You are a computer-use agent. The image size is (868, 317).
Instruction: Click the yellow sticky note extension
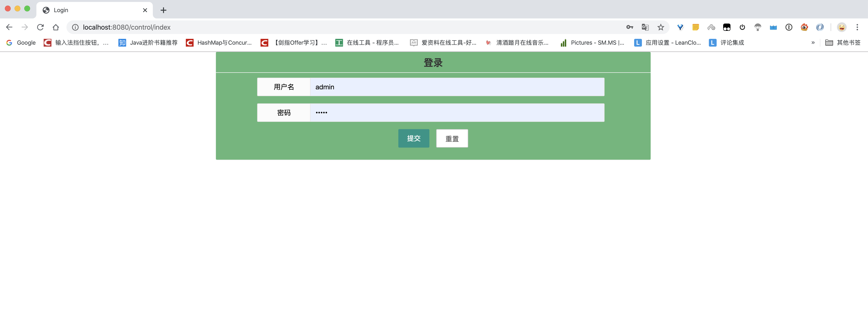pyautogui.click(x=696, y=27)
